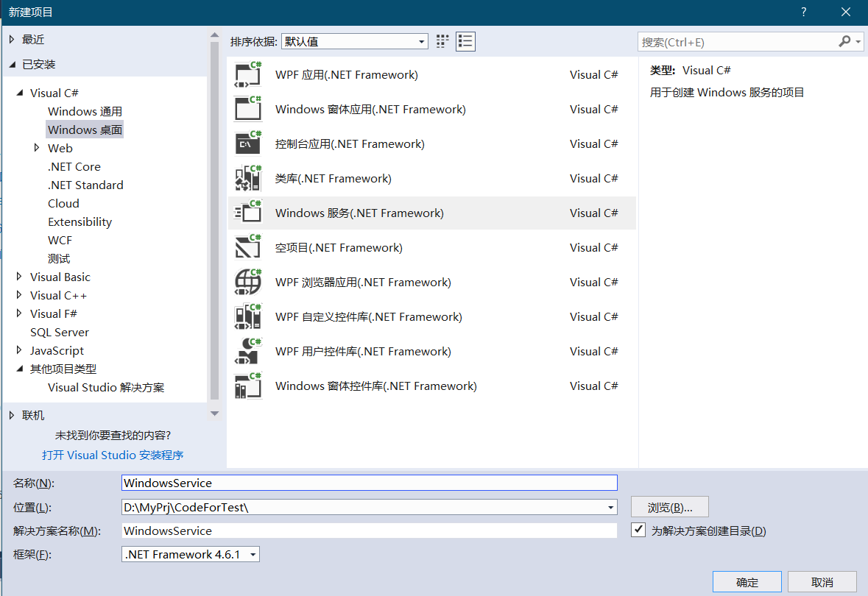Open 打开 Visual Studio 安装程序 link
Image resolution: width=868 pixels, height=596 pixels.
(113, 455)
